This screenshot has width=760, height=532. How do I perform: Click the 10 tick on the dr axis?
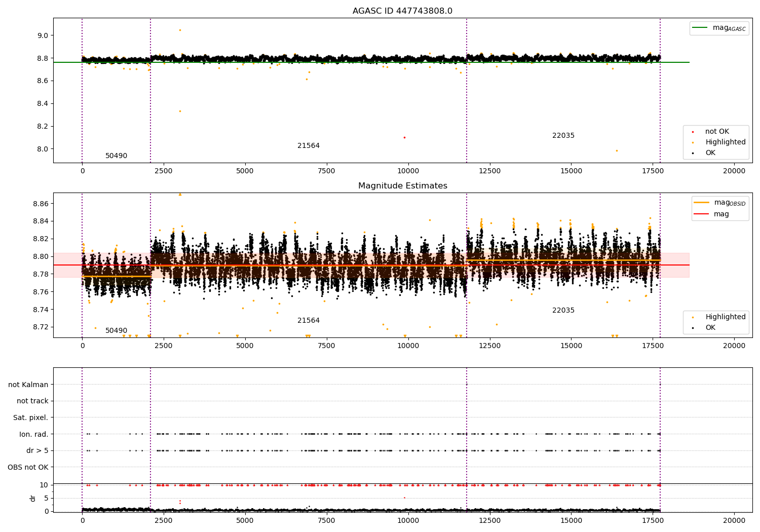coord(44,485)
